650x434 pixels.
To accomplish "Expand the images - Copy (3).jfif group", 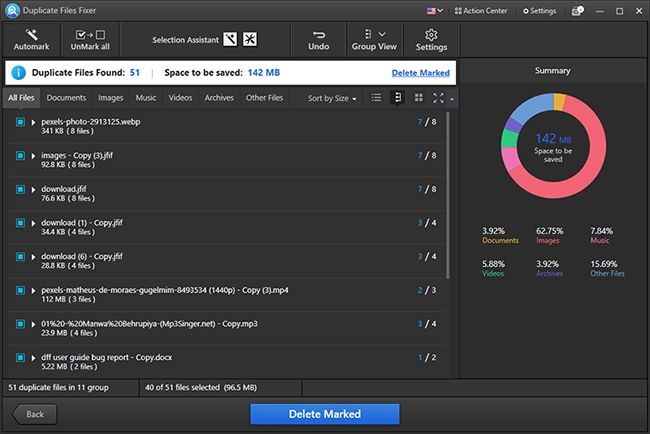I will click(x=33, y=156).
